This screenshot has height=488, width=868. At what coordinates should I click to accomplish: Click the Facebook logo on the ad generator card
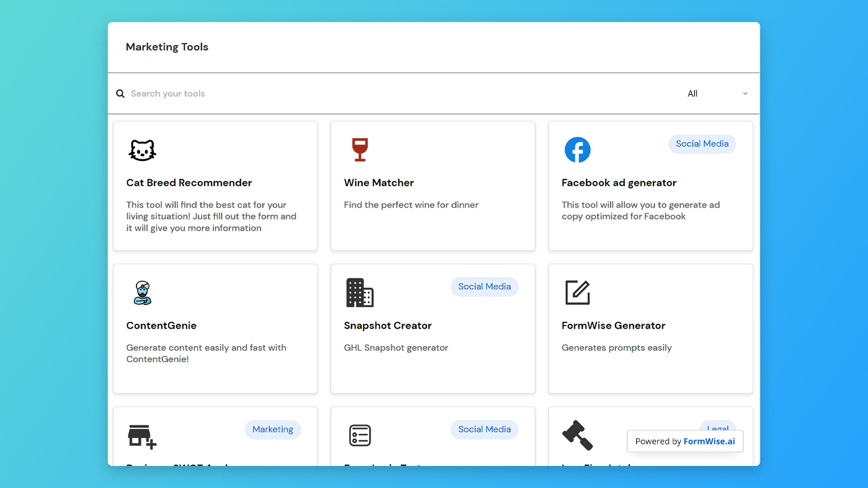(x=577, y=150)
